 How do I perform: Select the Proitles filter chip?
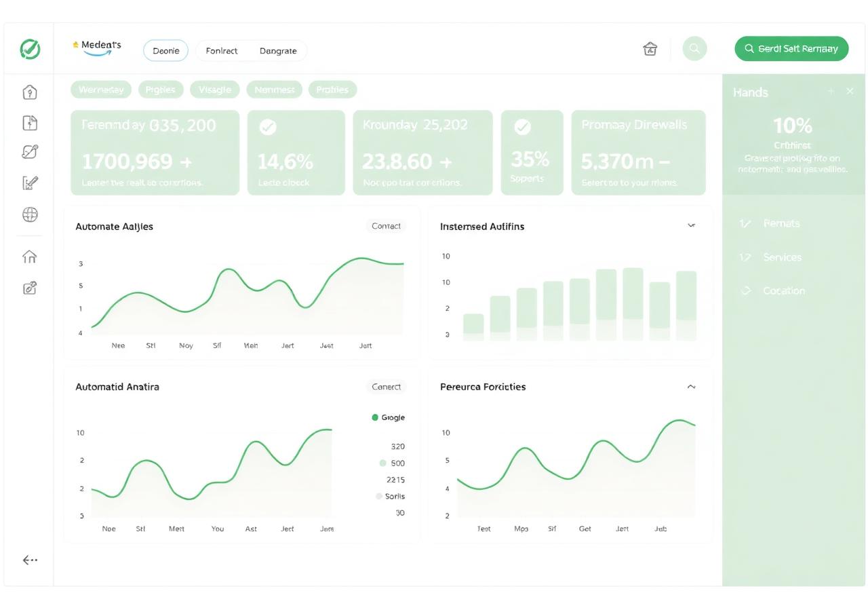coord(332,90)
